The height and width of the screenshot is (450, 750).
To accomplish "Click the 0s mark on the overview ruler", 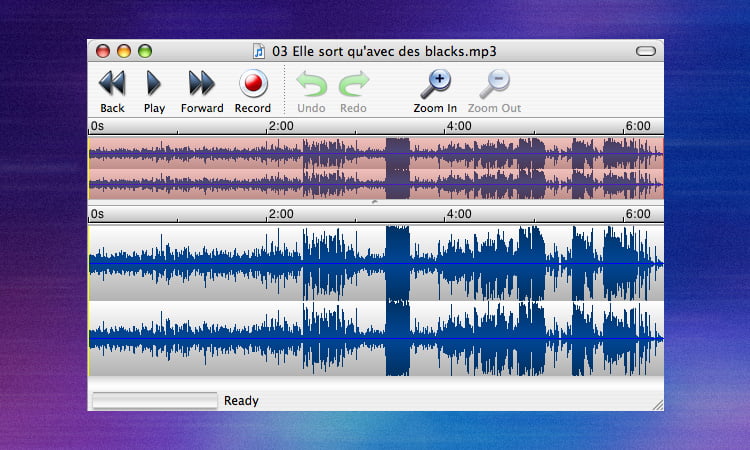I will tap(97, 126).
